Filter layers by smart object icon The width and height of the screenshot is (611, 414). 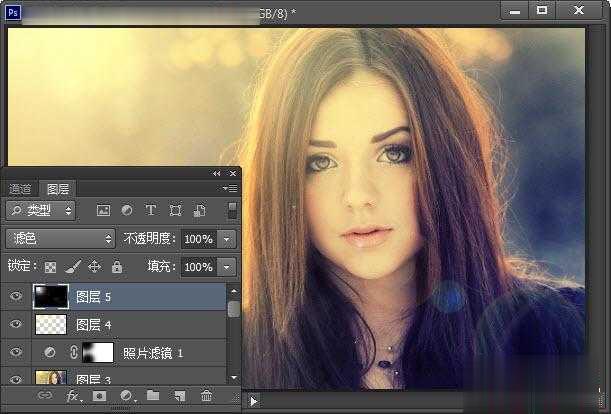pyautogui.click(x=200, y=211)
